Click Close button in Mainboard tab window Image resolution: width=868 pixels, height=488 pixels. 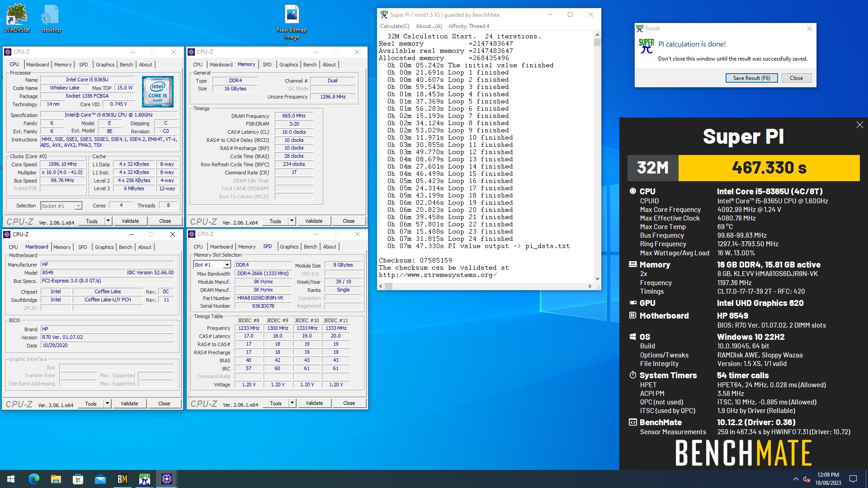[x=164, y=404]
